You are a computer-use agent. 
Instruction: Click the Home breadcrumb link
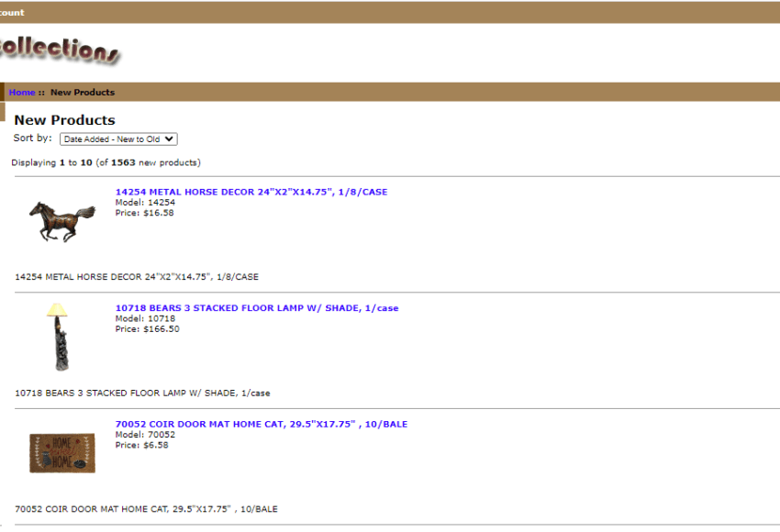(x=21, y=93)
